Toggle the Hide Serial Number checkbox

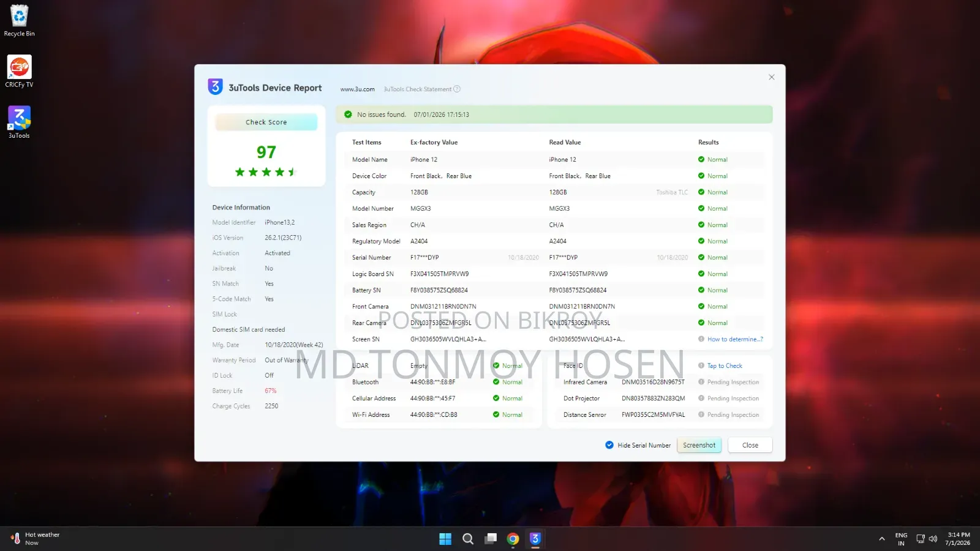click(x=609, y=445)
